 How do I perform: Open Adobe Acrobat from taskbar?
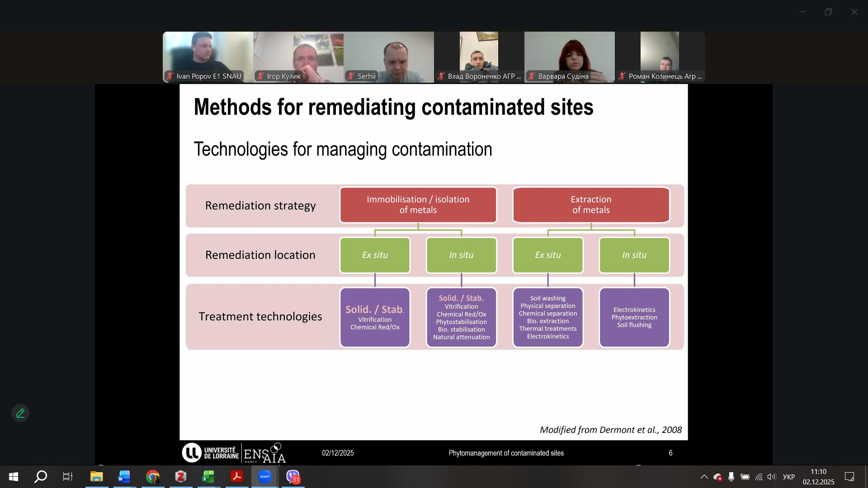237,477
